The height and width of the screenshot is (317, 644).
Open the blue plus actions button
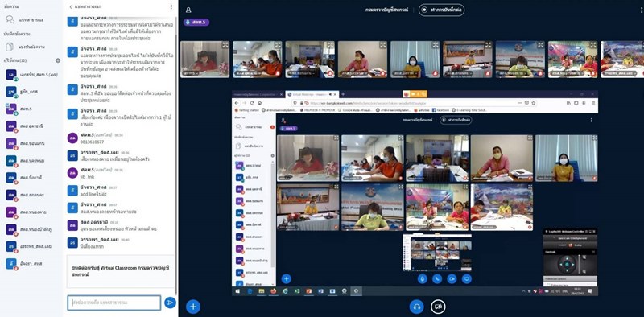[193, 307]
